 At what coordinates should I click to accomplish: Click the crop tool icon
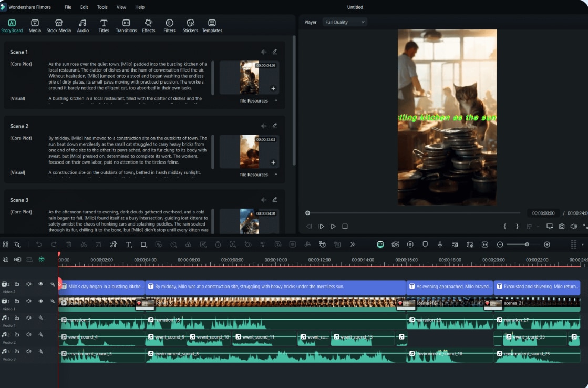[x=99, y=244]
